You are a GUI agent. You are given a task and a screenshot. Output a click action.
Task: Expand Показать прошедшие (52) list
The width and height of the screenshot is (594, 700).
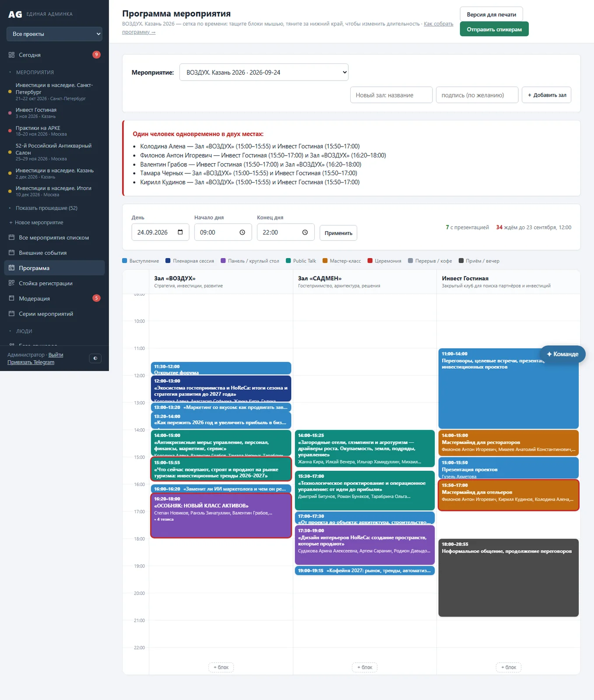point(46,208)
